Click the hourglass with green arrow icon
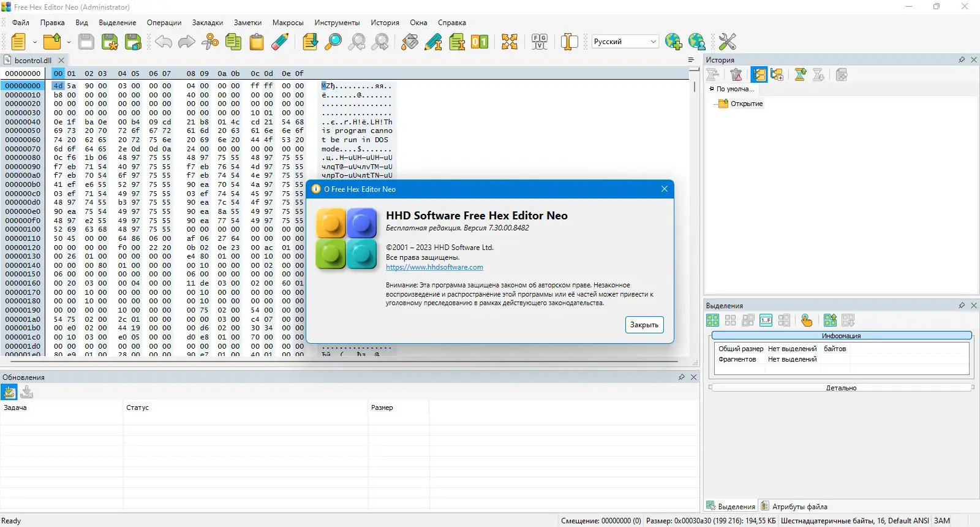The width and height of the screenshot is (980, 527). (801, 75)
